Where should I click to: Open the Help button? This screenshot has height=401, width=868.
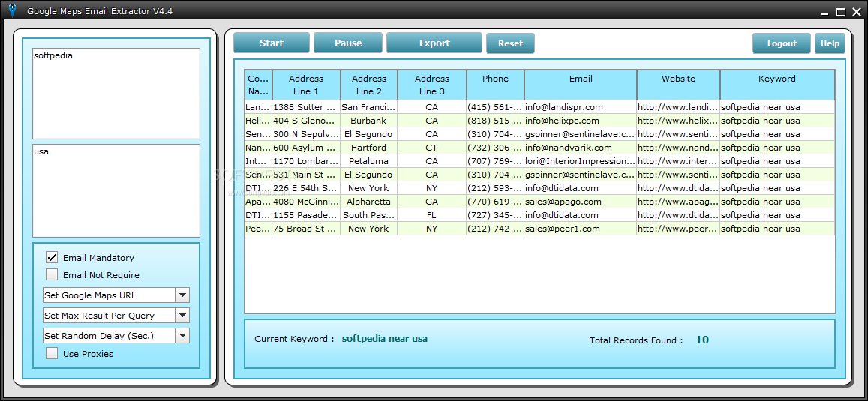830,43
